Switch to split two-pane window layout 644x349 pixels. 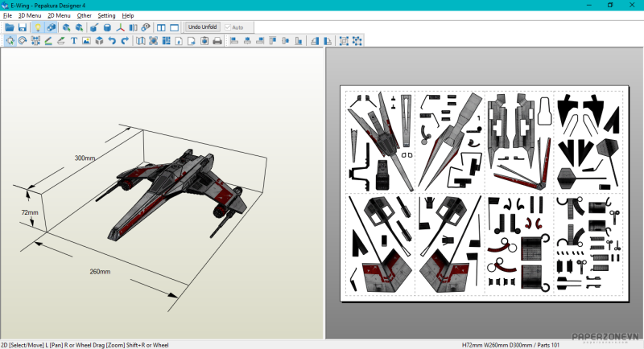pyautogui.click(x=161, y=27)
